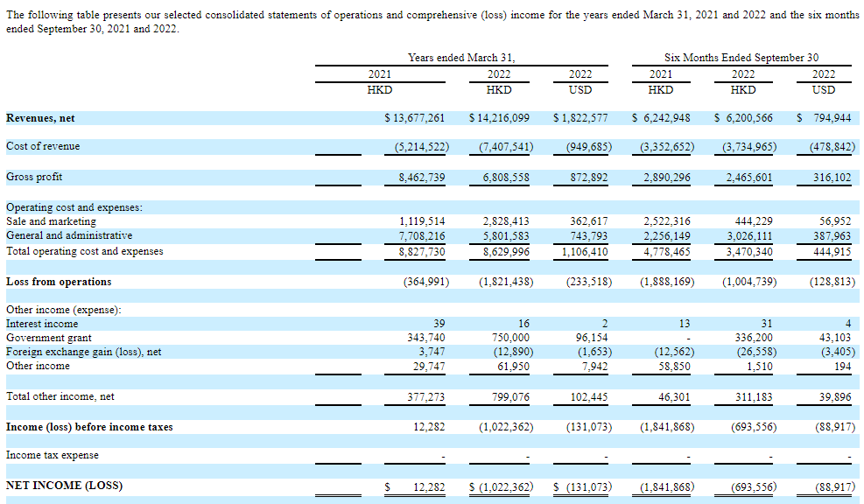
Task: Click total other income value 377,273
Action: click(426, 397)
